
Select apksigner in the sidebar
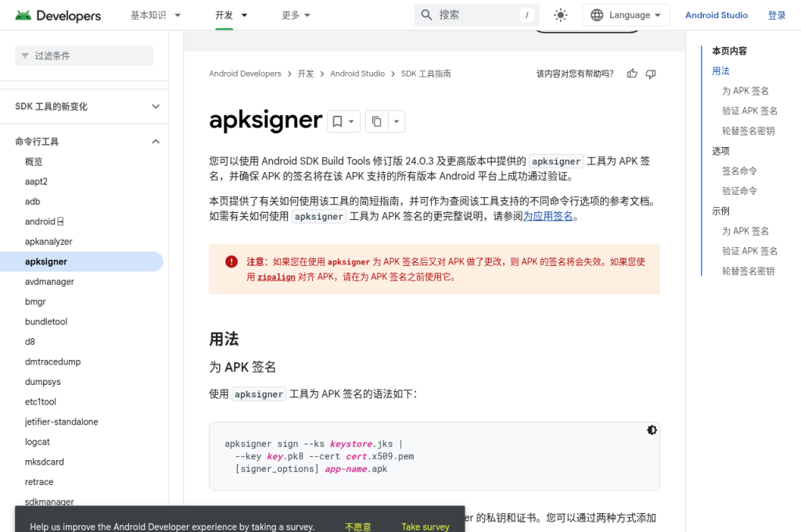(x=81, y=261)
